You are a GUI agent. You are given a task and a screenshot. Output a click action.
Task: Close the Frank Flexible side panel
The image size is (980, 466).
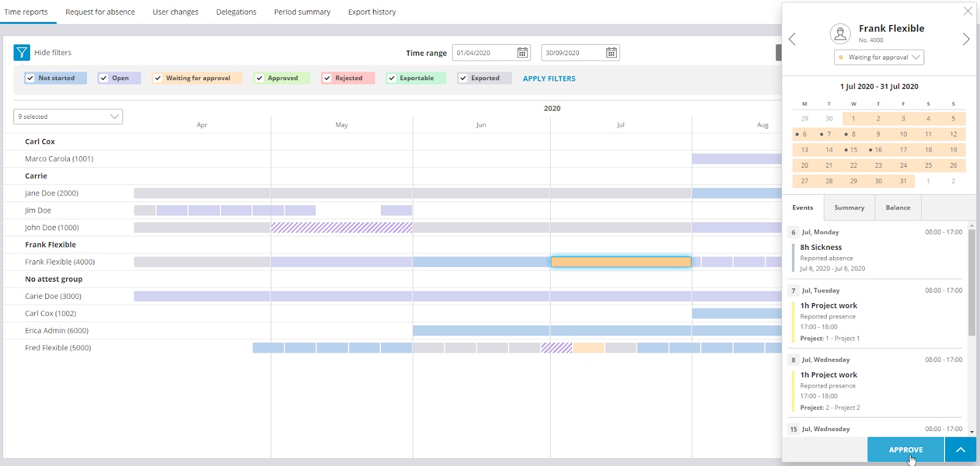968,11
